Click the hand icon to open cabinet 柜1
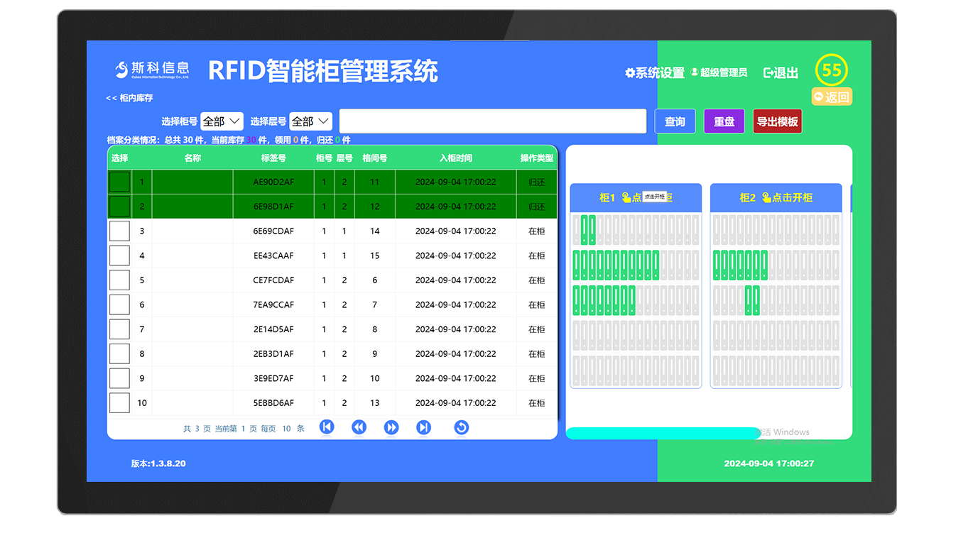The image size is (973, 560). [624, 198]
